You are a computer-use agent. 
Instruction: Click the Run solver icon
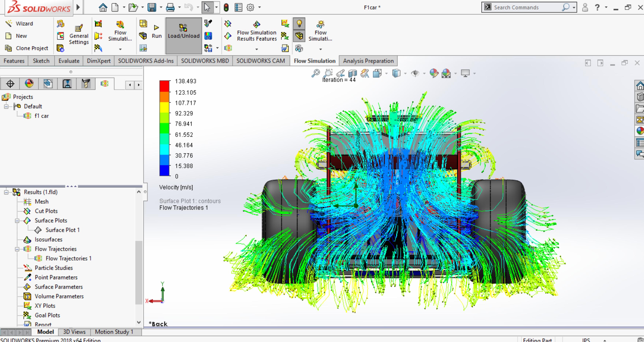(157, 32)
